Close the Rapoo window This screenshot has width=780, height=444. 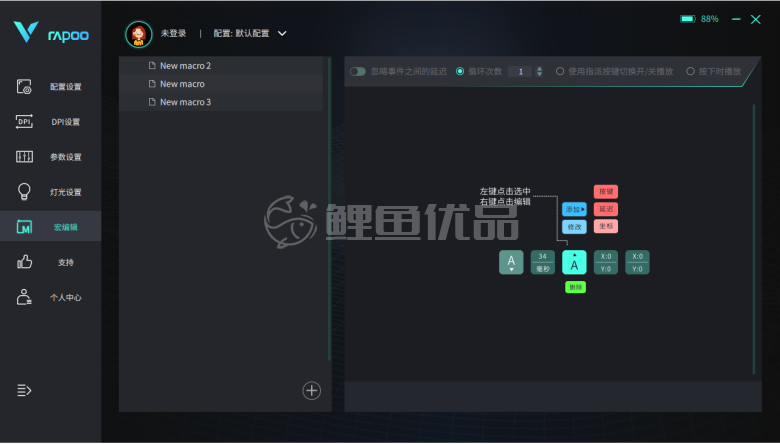tap(756, 19)
